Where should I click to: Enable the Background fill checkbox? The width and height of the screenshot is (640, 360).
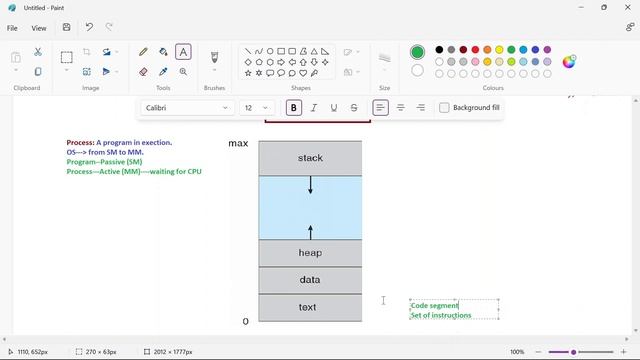(444, 108)
